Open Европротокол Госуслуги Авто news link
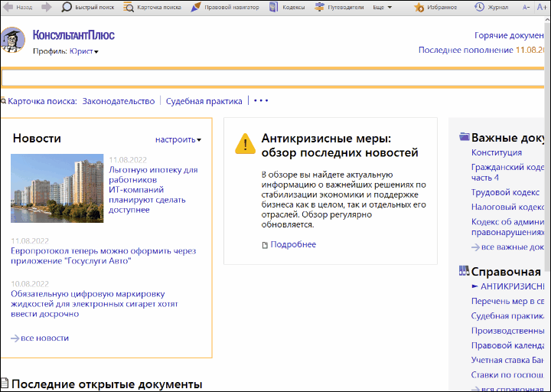Viewport: 551px width, 392px height. [103, 256]
